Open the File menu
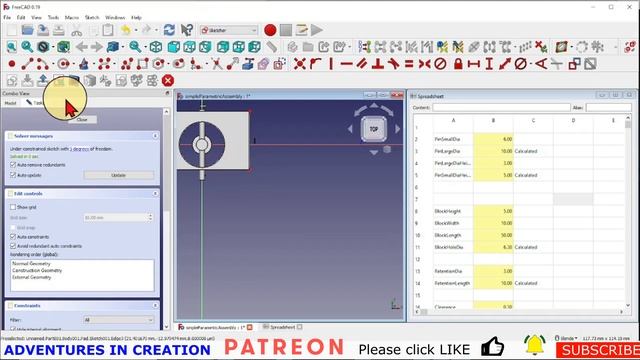The image size is (640, 360). [7, 18]
